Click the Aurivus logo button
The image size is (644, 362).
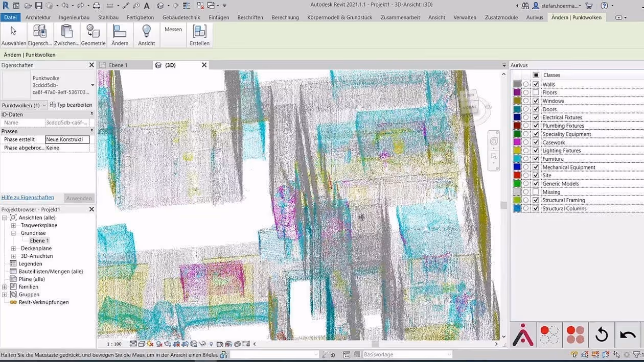pos(523,335)
